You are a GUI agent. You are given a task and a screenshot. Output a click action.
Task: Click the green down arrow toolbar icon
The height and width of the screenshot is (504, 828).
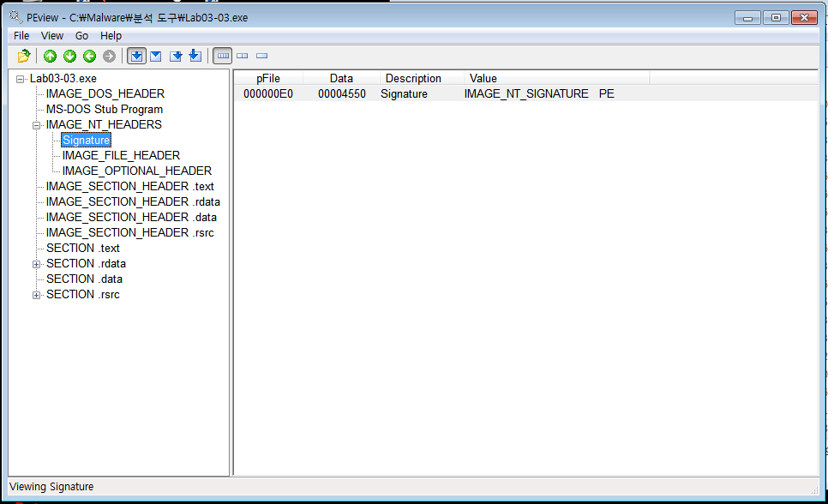tap(69, 56)
